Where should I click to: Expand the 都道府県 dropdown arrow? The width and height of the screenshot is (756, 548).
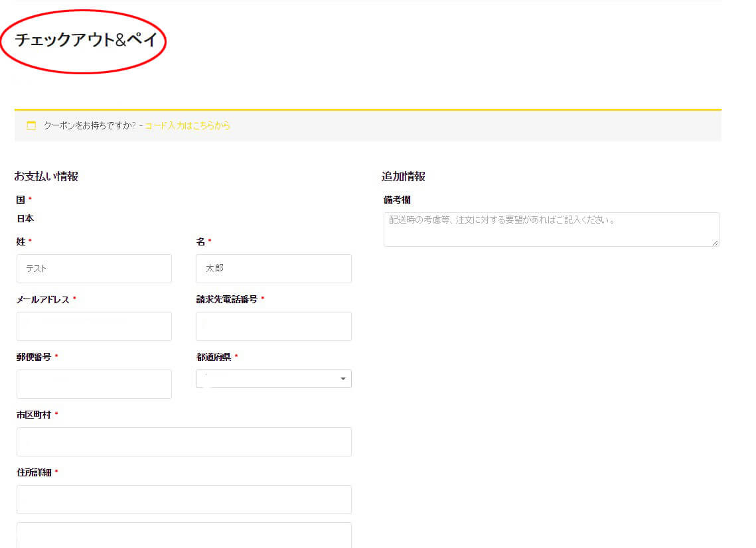342,379
